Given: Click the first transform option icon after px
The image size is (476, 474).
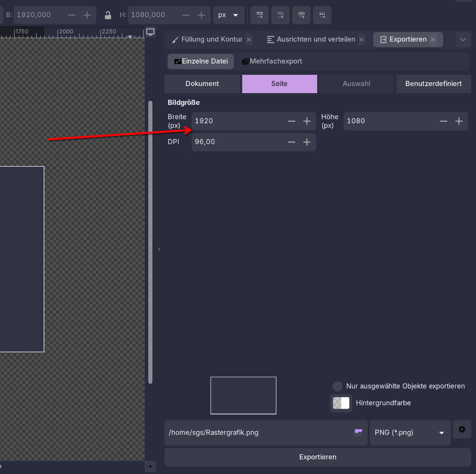Looking at the screenshot, I should click(260, 15).
